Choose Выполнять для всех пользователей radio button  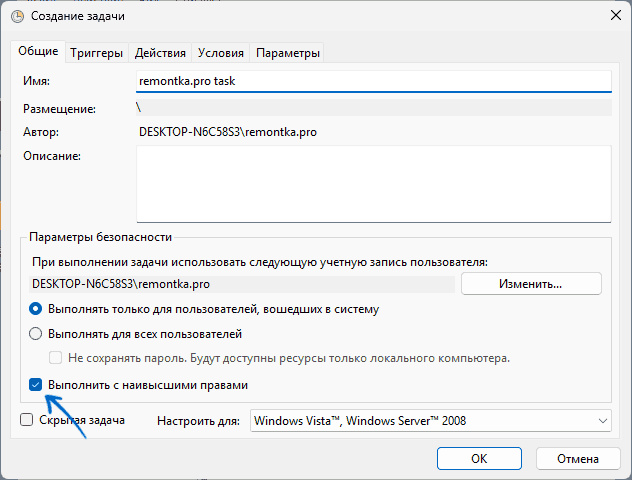point(36,334)
